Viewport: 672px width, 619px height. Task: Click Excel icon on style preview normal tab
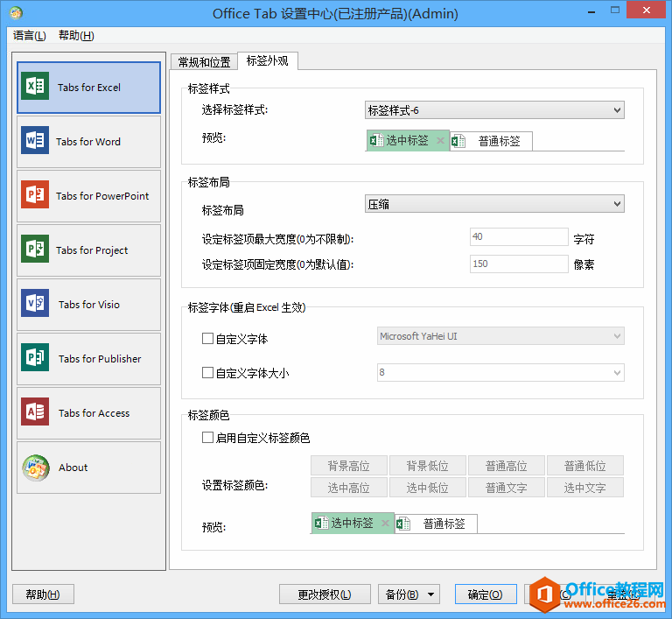click(x=458, y=141)
